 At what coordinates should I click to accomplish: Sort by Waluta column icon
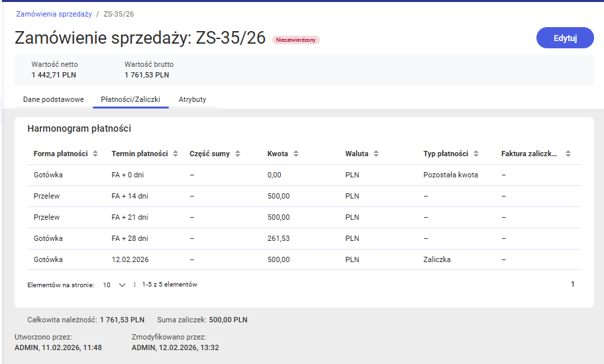(376, 154)
